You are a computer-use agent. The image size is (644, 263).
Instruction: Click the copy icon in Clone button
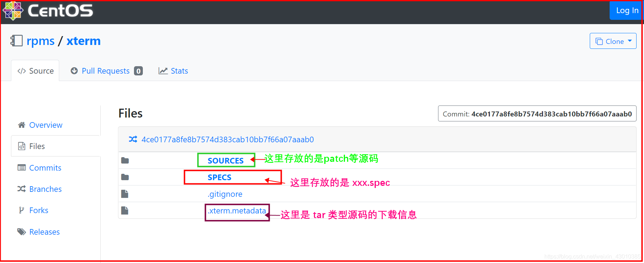[599, 41]
